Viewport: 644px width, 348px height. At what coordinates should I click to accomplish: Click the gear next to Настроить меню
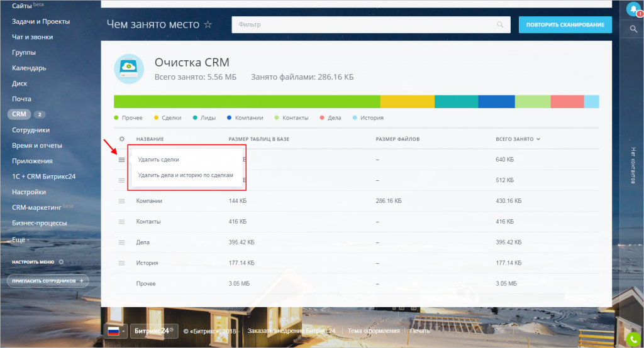pos(61,261)
